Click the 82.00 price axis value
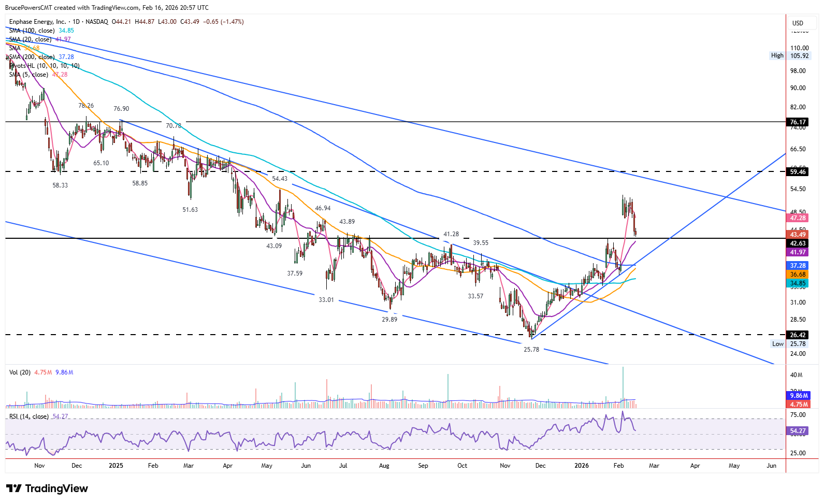This screenshot has height=504, width=824. click(x=798, y=107)
